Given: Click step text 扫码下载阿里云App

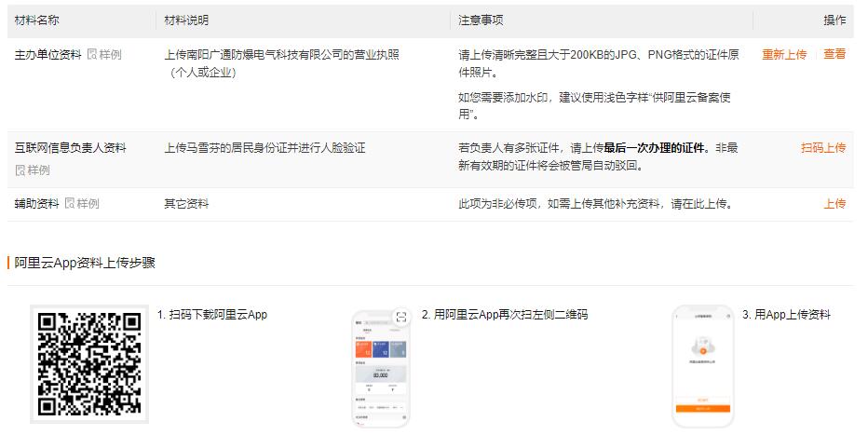Looking at the screenshot, I should (x=212, y=315).
